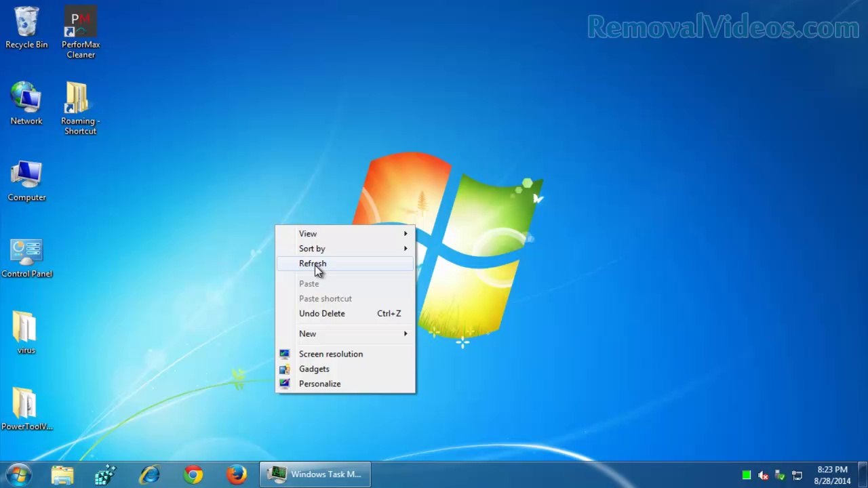
Task: Click the green CPU meter tray icon
Action: coord(747,475)
